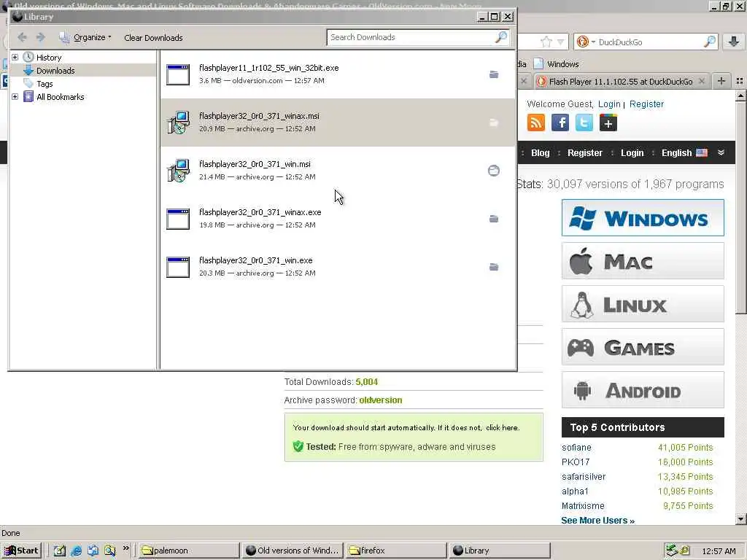Switch to firefox folder taskbar item

pos(396,551)
